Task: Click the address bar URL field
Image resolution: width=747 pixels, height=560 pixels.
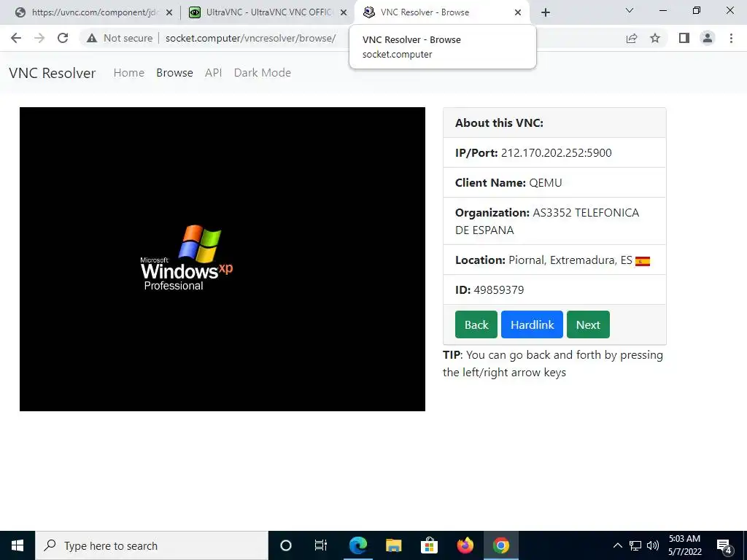Action: tap(251, 38)
